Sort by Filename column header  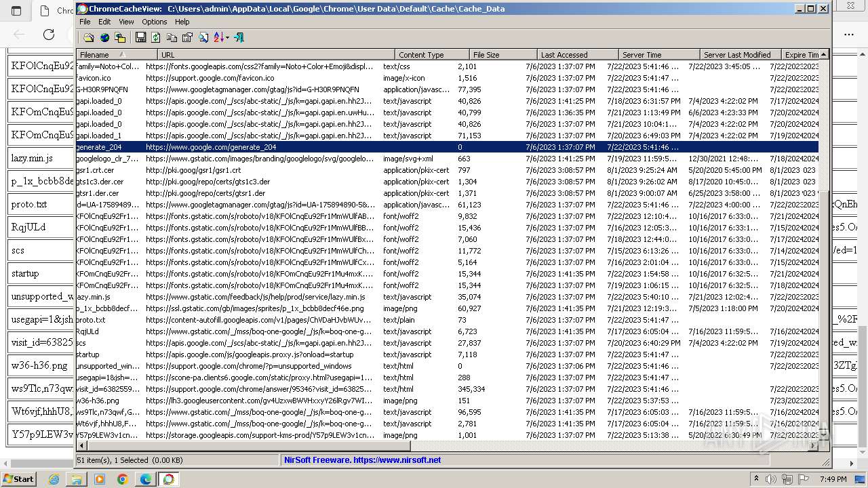tap(117, 55)
